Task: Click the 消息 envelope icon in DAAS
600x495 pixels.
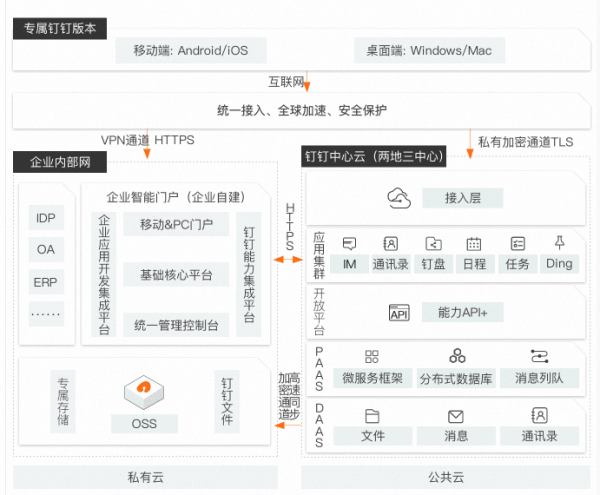Action: [456, 416]
